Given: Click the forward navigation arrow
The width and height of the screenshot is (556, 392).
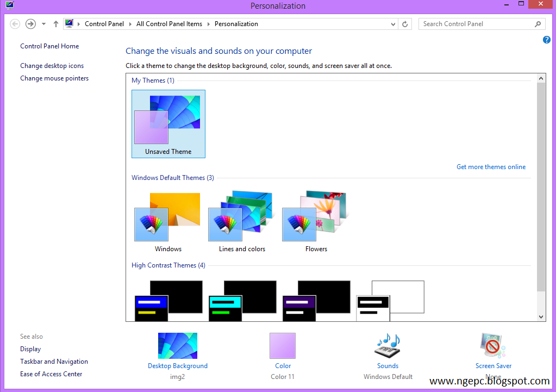Looking at the screenshot, I should point(30,23).
